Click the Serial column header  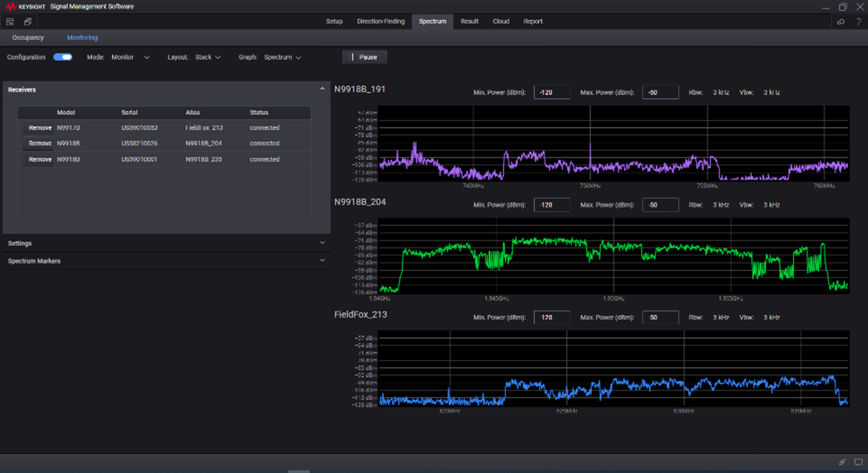130,112
